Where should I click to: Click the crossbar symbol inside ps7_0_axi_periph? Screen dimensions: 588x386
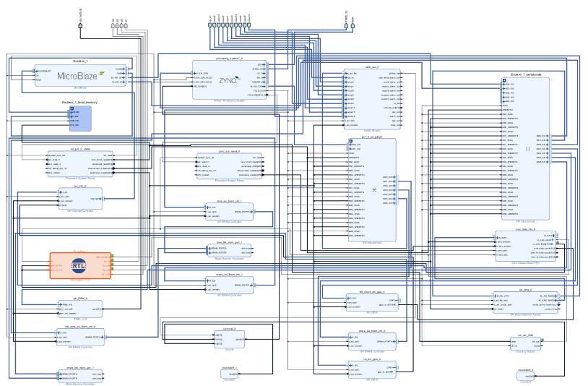[x=374, y=190]
